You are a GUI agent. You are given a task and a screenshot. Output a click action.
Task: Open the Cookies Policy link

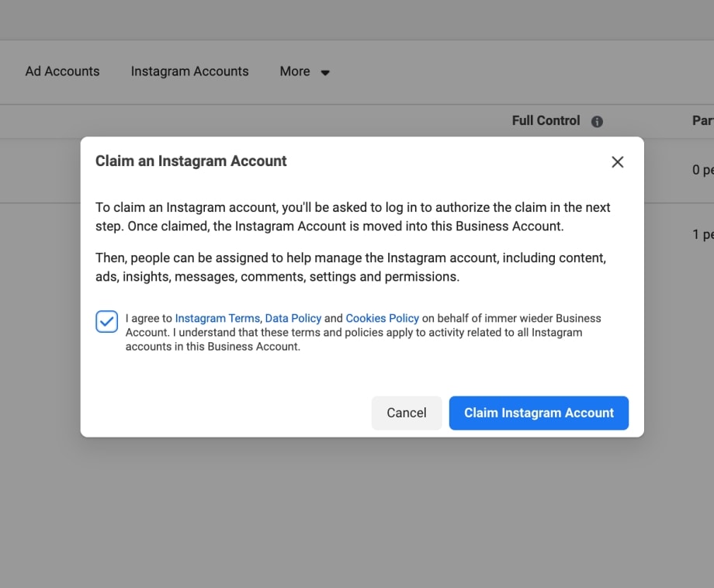382,318
